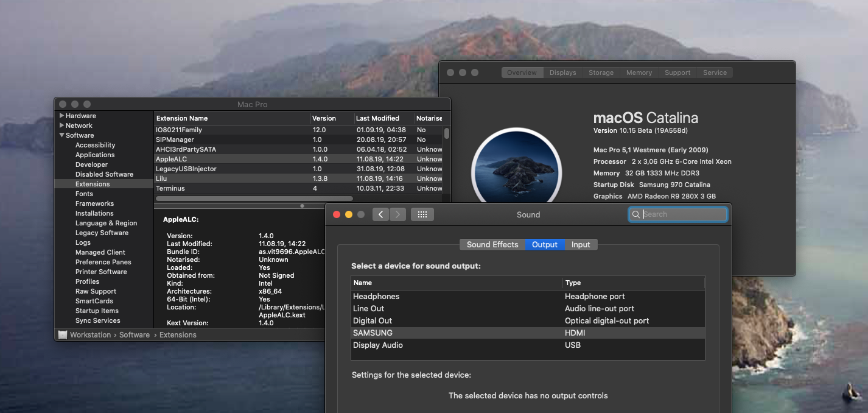Sort extensions by Last Modified column

[383, 118]
